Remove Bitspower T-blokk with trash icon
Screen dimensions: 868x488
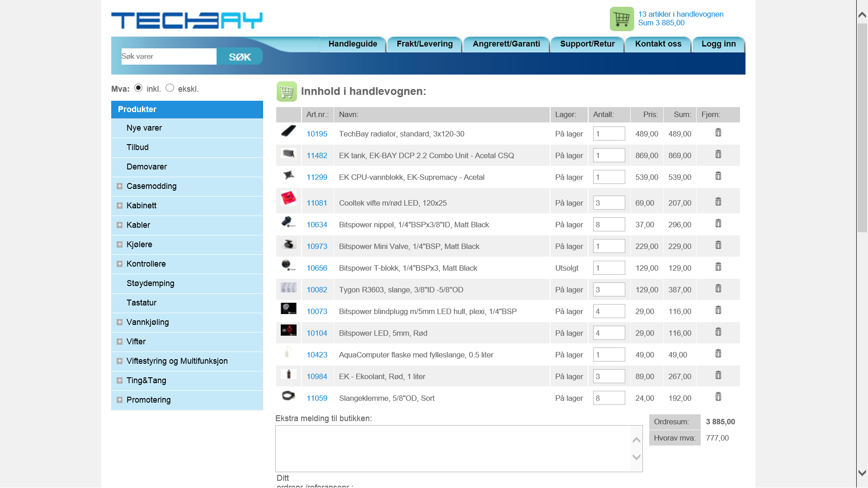[718, 267]
